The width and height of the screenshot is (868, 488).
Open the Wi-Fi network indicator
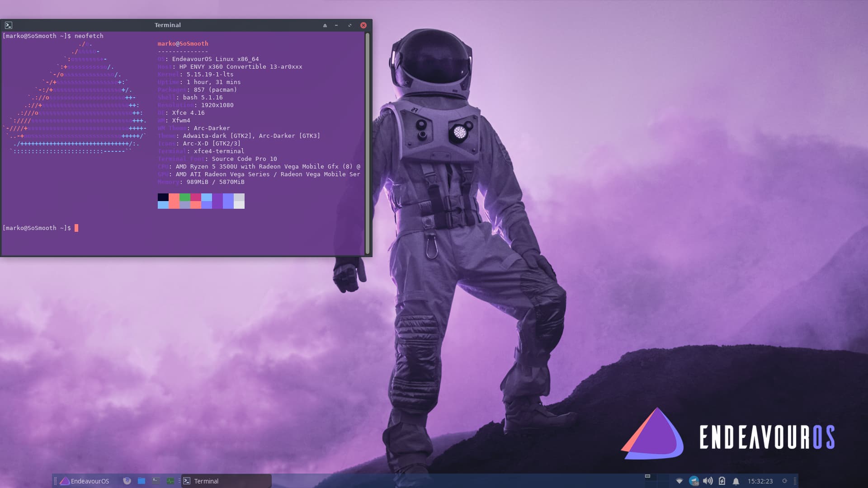(679, 481)
